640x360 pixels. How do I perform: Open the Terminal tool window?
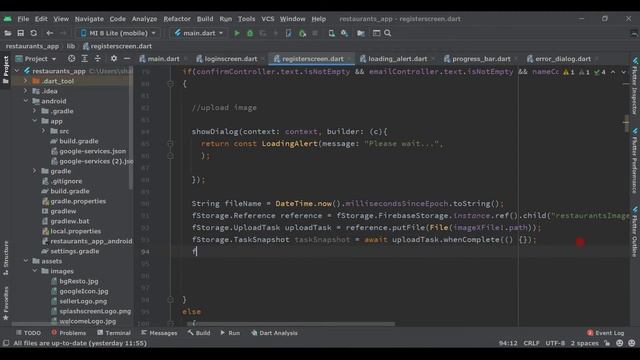[114, 333]
